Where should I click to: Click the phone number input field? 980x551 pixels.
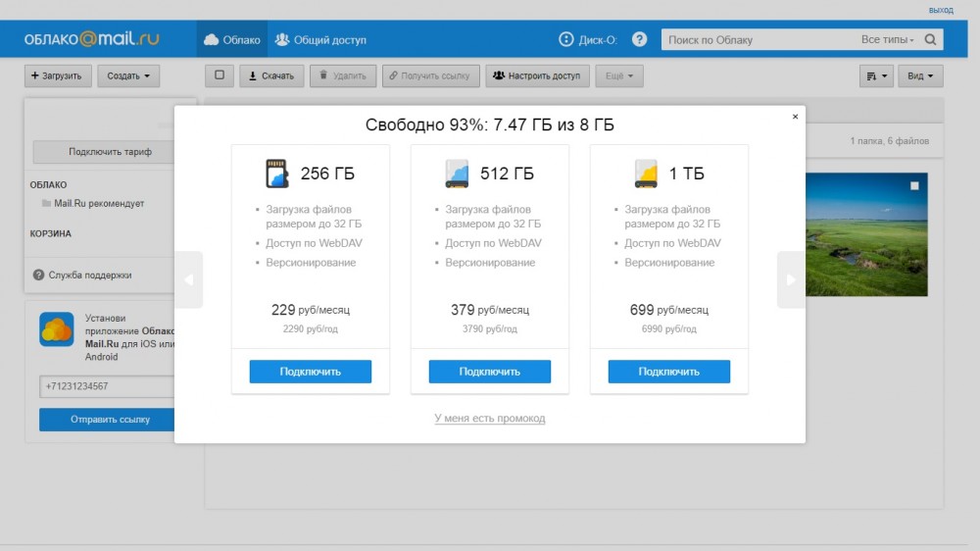coord(106,386)
